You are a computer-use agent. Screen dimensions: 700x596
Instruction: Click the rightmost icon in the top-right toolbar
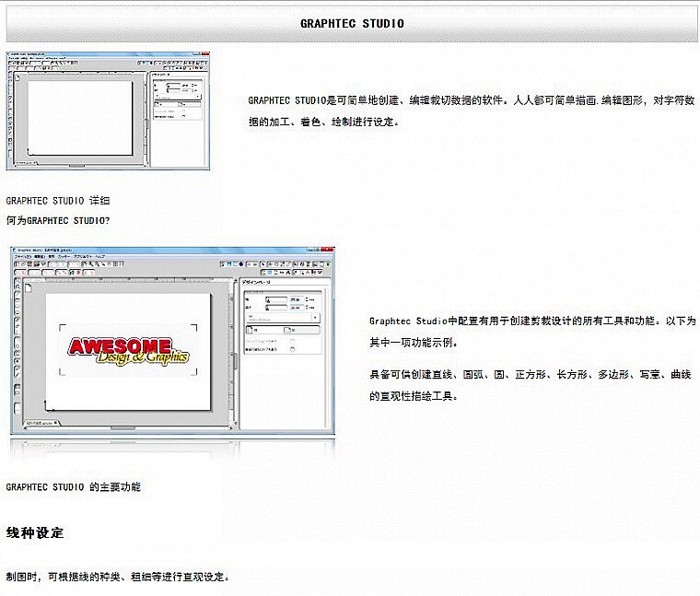pos(327,264)
